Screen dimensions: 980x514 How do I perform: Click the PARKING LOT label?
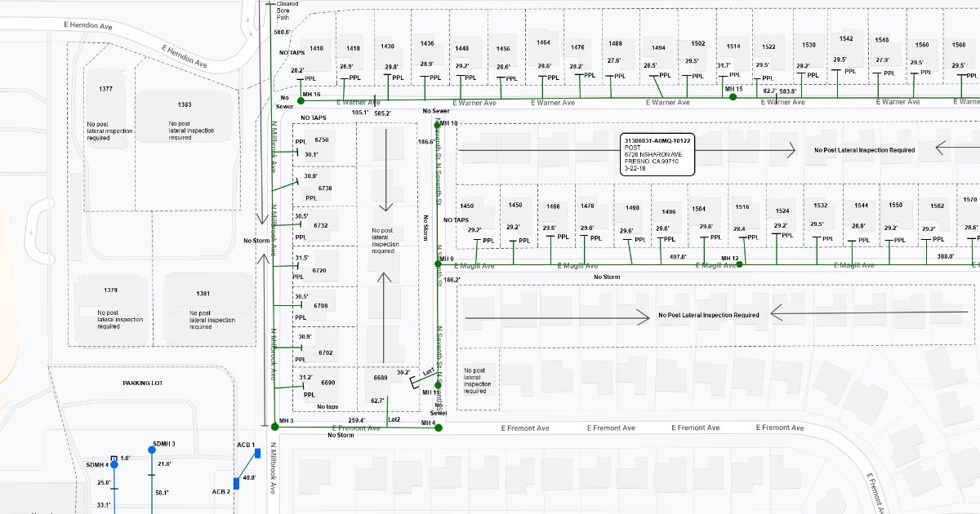tap(143, 383)
